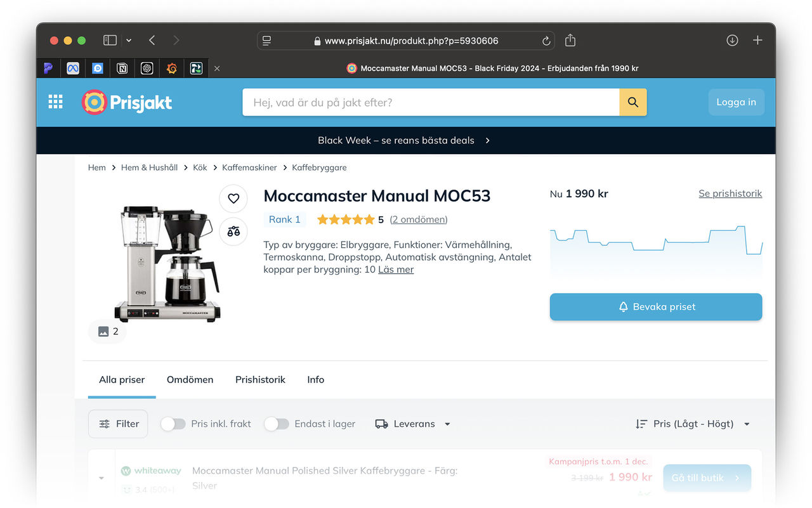Click the compare scales icon
Image resolution: width=812 pixels, height=508 pixels.
233,231
